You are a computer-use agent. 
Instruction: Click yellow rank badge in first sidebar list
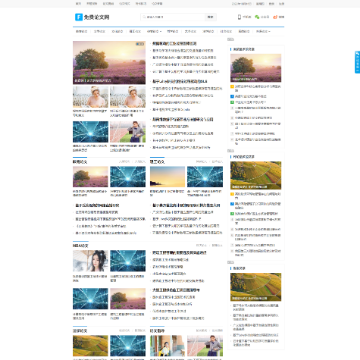(x=232, y=87)
